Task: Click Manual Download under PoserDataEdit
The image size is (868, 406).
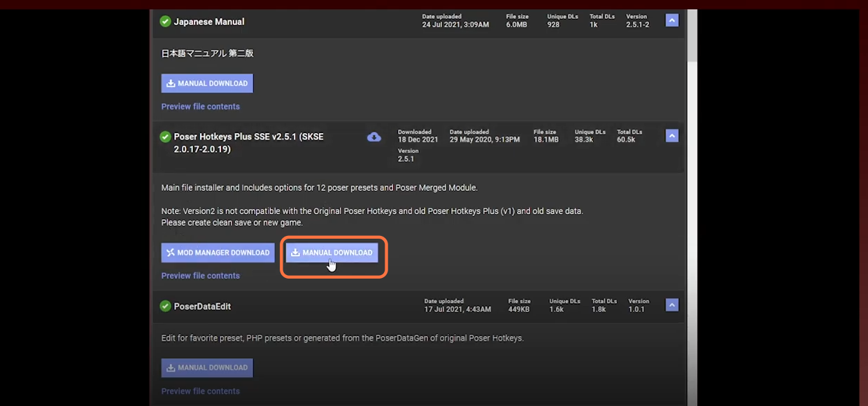Action: 207,367
